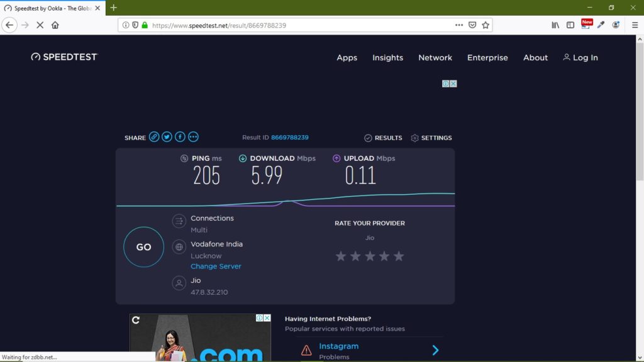Viewport: 644px width, 362px height.
Task: Open tracking protection shield icon
Action: coord(135,25)
